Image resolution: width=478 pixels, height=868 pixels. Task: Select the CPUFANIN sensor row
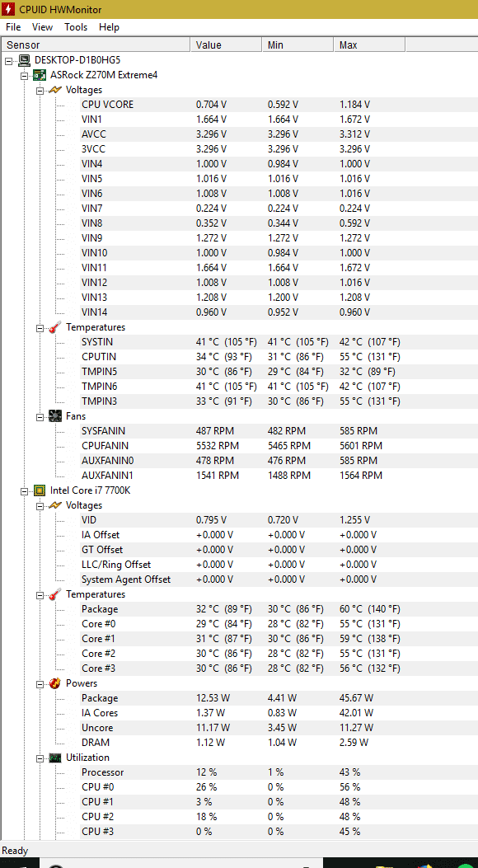tap(239, 446)
